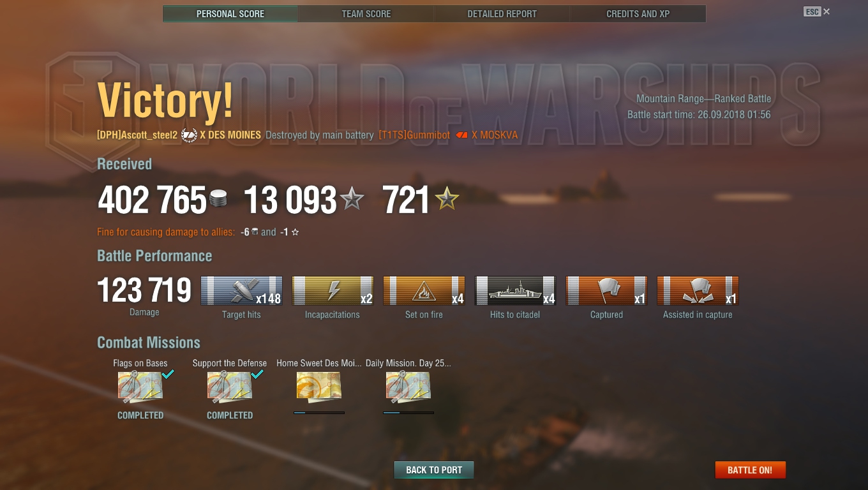This screenshot has width=868, height=490.
Task: Select the Daily Mission Day 25 map
Action: coord(408,387)
